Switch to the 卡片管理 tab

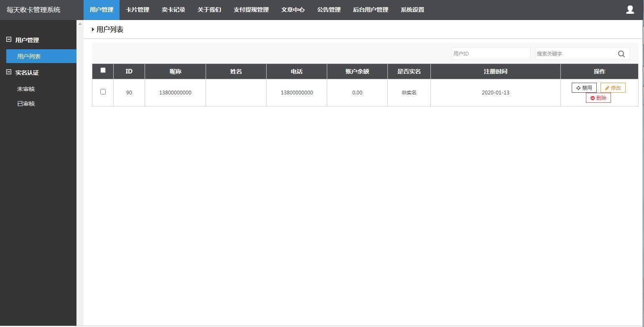[x=137, y=9]
